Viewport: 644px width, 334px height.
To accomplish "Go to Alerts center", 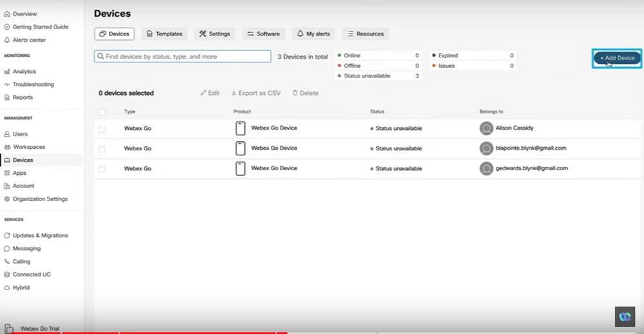I will (24, 40).
